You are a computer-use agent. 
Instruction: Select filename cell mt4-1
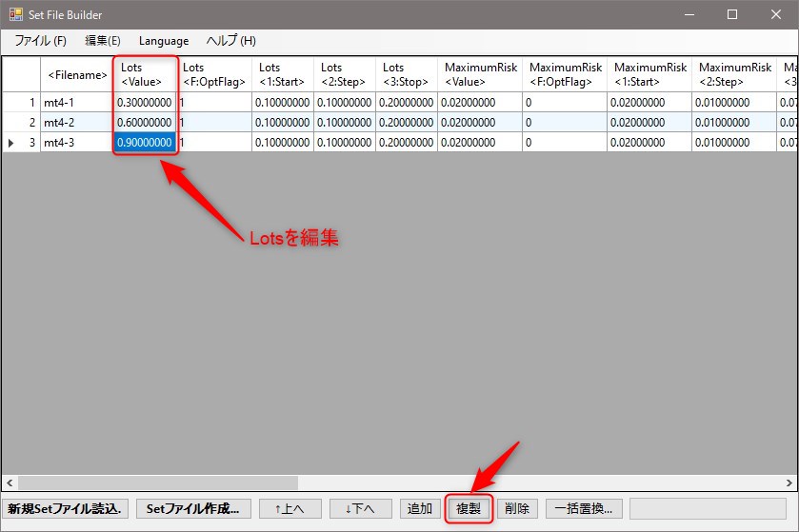click(x=76, y=103)
